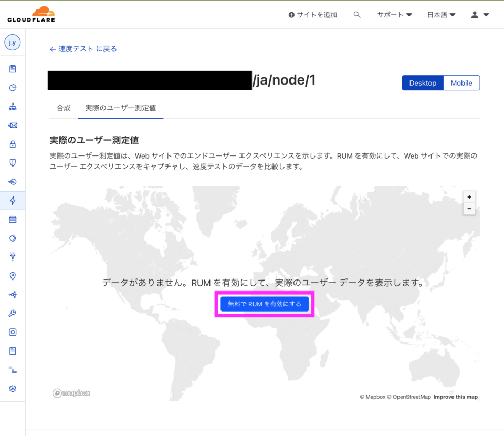This screenshot has height=436, width=504.
Task: Open the Analytics pie chart icon
Action: [x=13, y=88]
